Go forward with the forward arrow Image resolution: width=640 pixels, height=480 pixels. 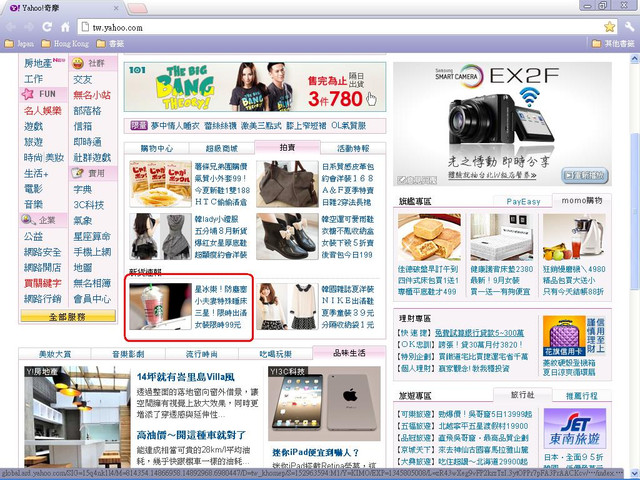tap(29, 27)
